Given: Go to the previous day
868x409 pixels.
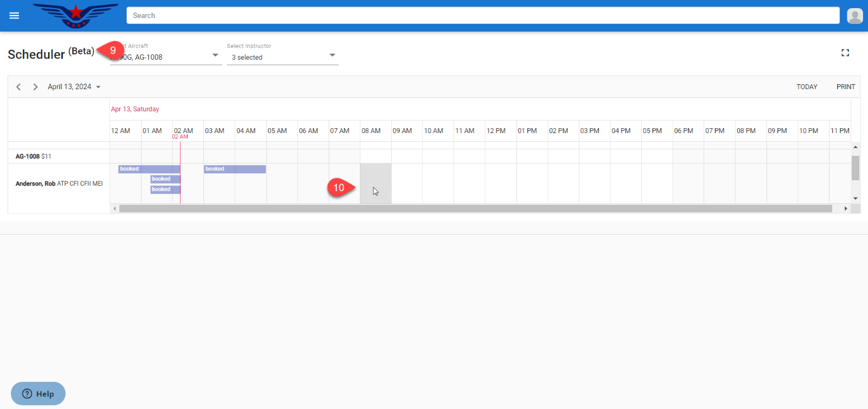Looking at the screenshot, I should point(18,87).
